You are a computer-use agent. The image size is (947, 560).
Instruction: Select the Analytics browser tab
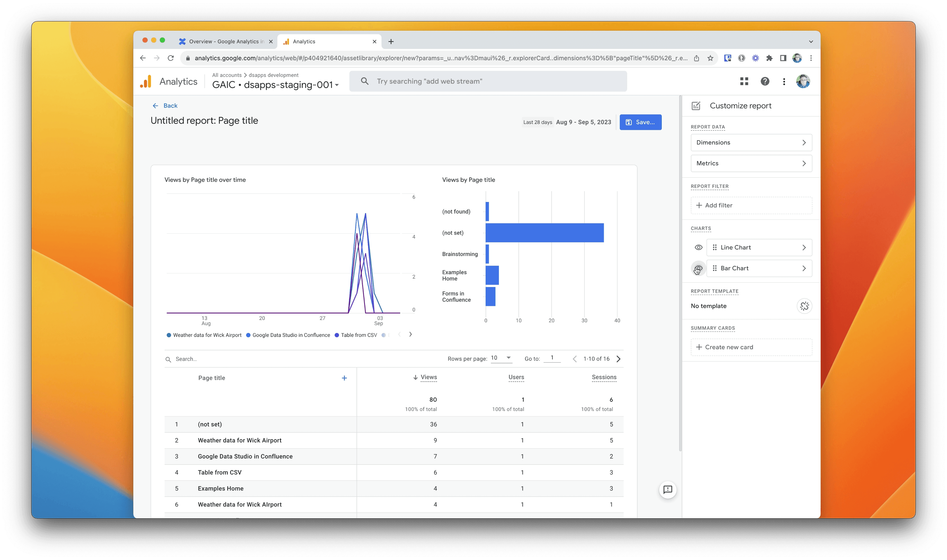329,41
